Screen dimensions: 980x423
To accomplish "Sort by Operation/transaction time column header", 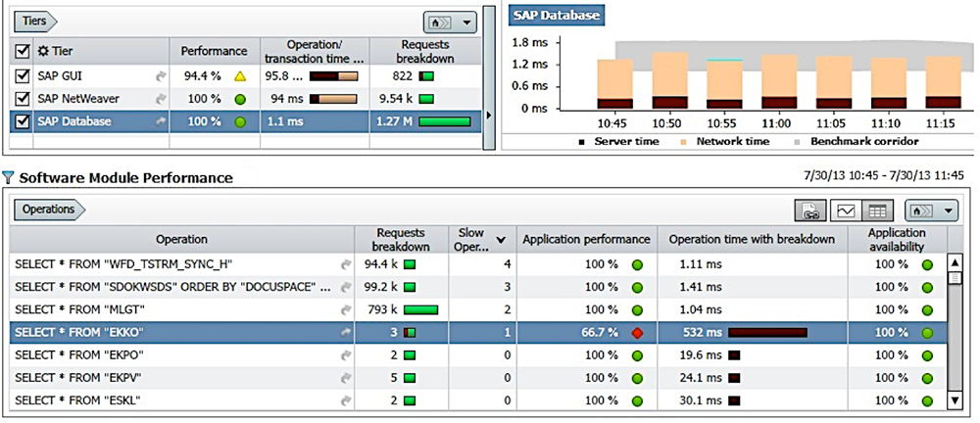I will click(x=315, y=51).
